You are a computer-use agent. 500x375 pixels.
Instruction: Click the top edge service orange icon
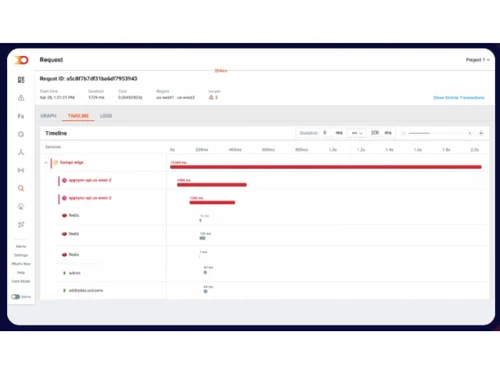click(56, 162)
